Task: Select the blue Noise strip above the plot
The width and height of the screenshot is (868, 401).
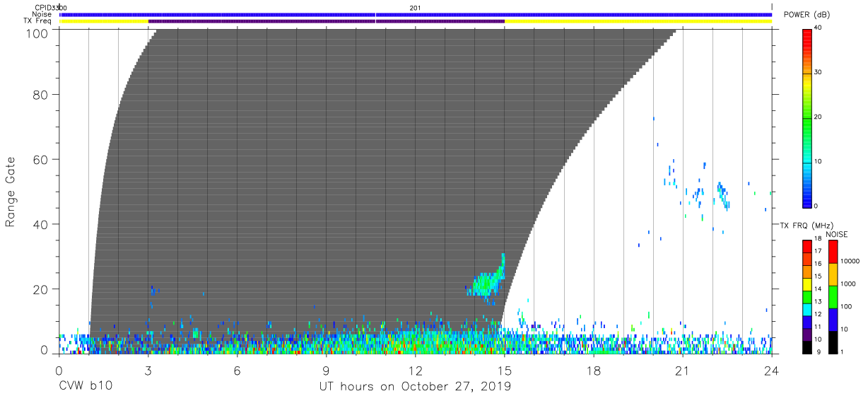Action: coord(416,14)
